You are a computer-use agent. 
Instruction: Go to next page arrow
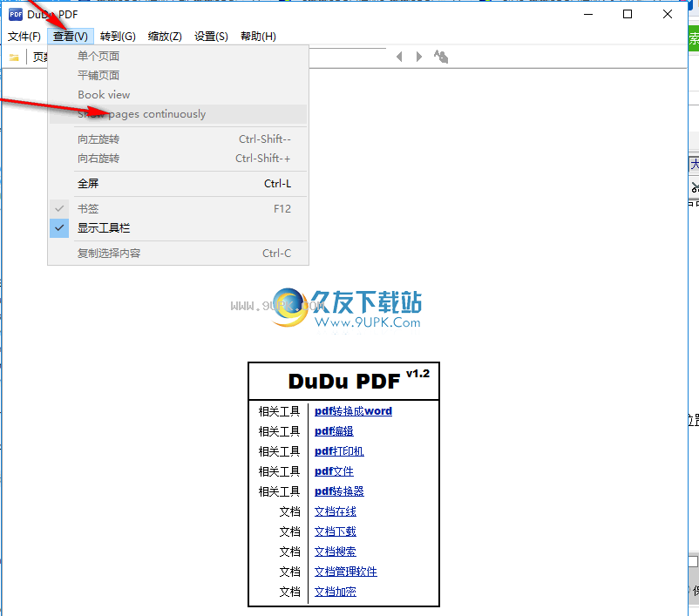(419, 57)
